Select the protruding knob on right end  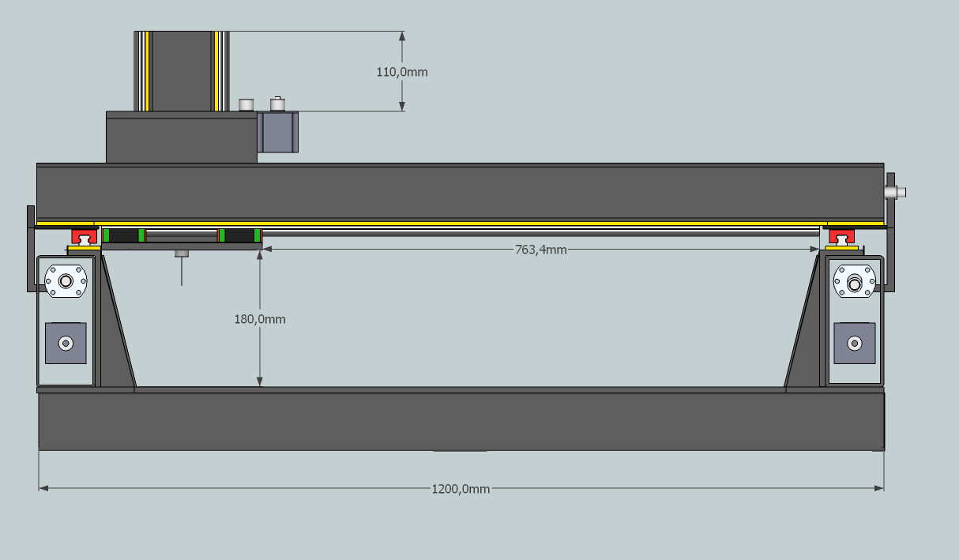point(896,191)
